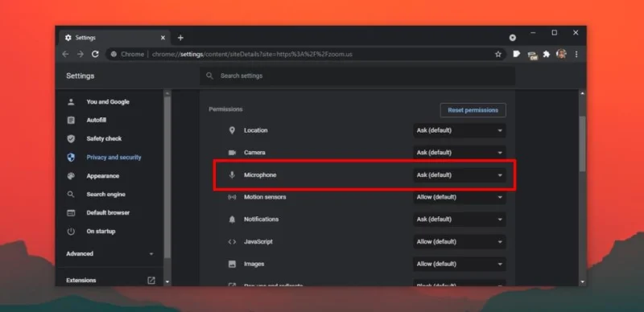Click the Microphone icon in permissions
The height and width of the screenshot is (312, 644).
point(232,174)
